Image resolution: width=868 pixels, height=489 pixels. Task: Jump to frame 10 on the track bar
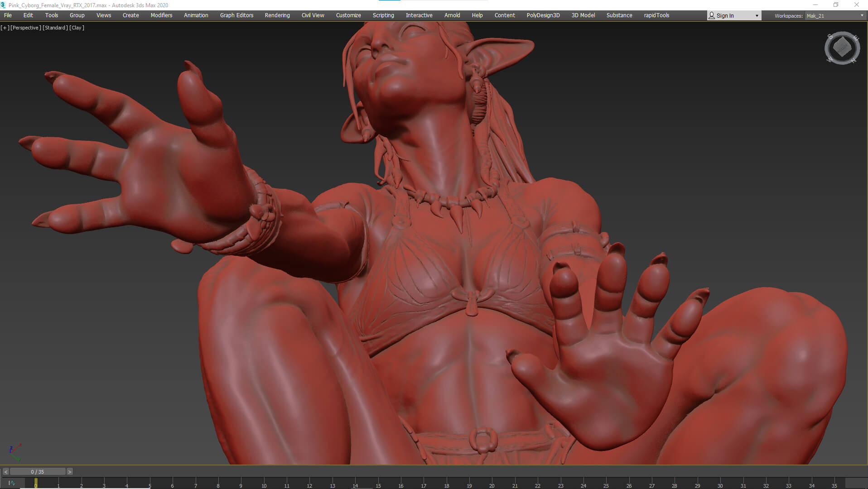[x=264, y=483]
